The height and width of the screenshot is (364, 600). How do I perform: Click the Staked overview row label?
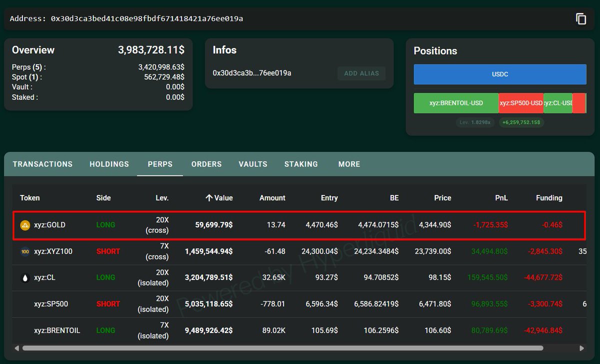click(25, 97)
